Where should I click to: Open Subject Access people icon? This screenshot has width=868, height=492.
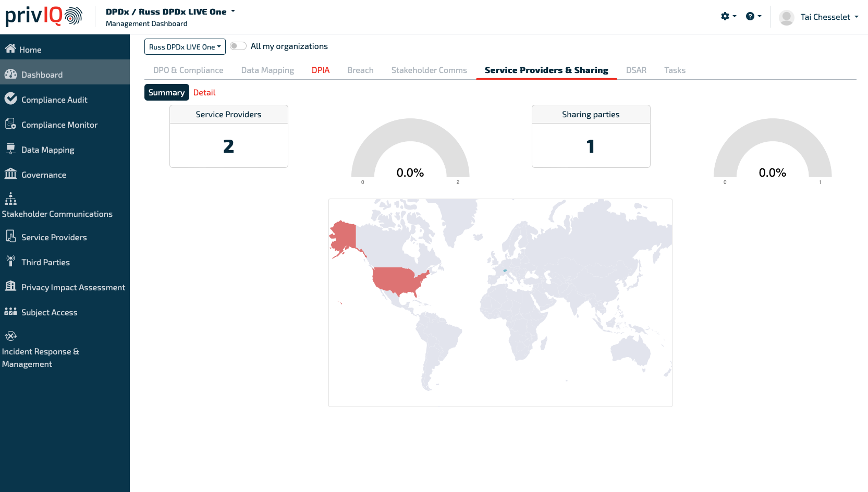pyautogui.click(x=10, y=311)
